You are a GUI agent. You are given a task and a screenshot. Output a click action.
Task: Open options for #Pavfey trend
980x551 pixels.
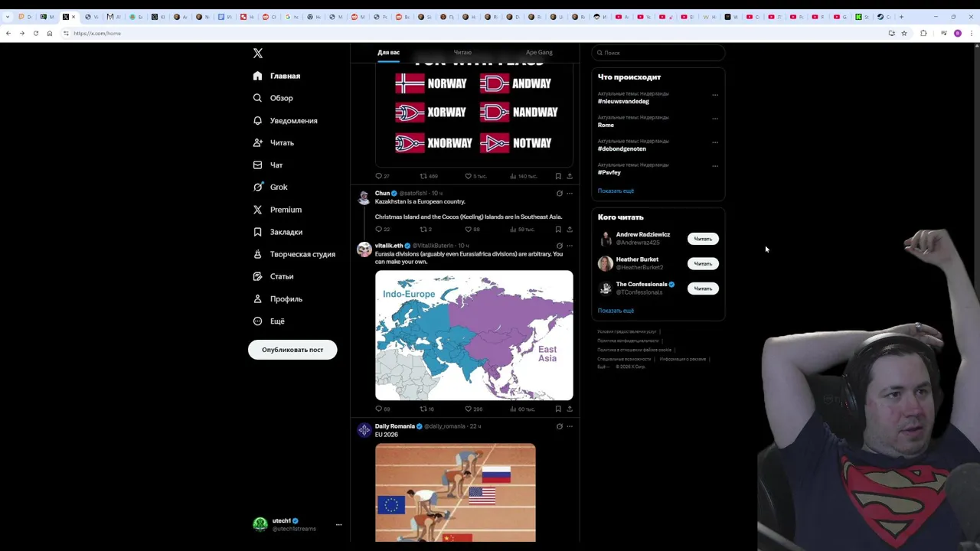click(715, 166)
